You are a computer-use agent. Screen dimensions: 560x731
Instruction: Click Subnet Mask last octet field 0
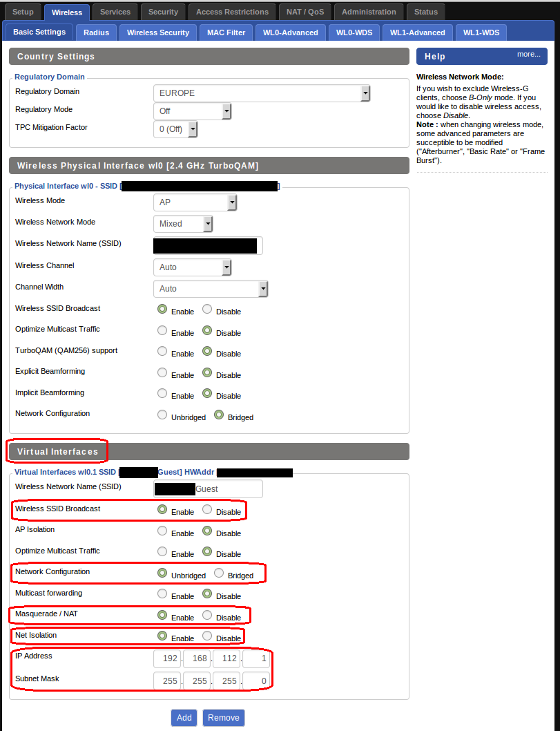pos(256,681)
